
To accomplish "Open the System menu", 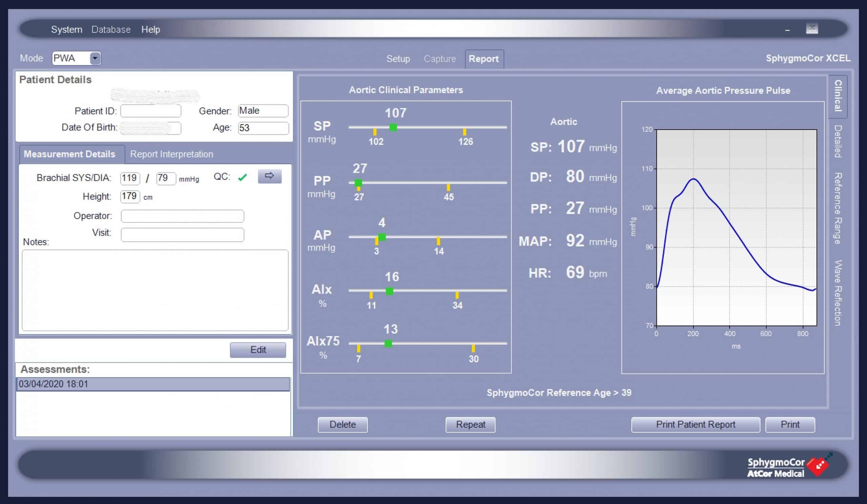I will pos(67,29).
